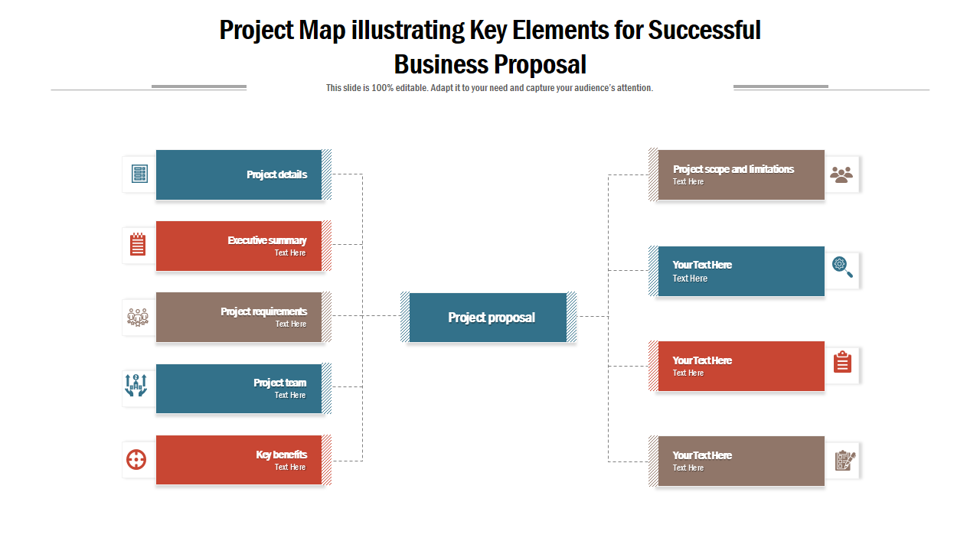Click Text Here under Project scope and limitations
Screen dimensions: 980x551
[x=688, y=181]
